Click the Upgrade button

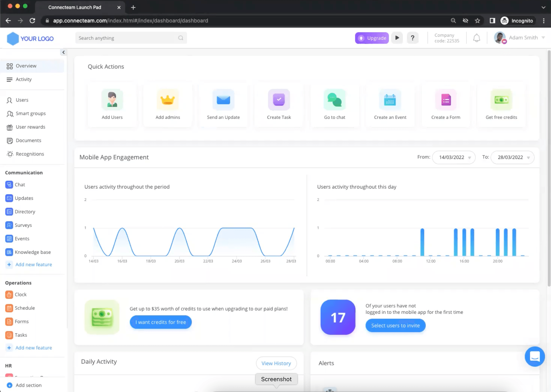pos(372,38)
